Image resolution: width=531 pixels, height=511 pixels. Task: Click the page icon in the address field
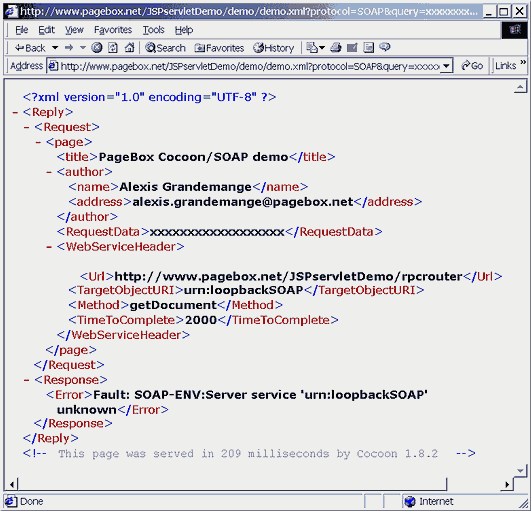(x=53, y=66)
